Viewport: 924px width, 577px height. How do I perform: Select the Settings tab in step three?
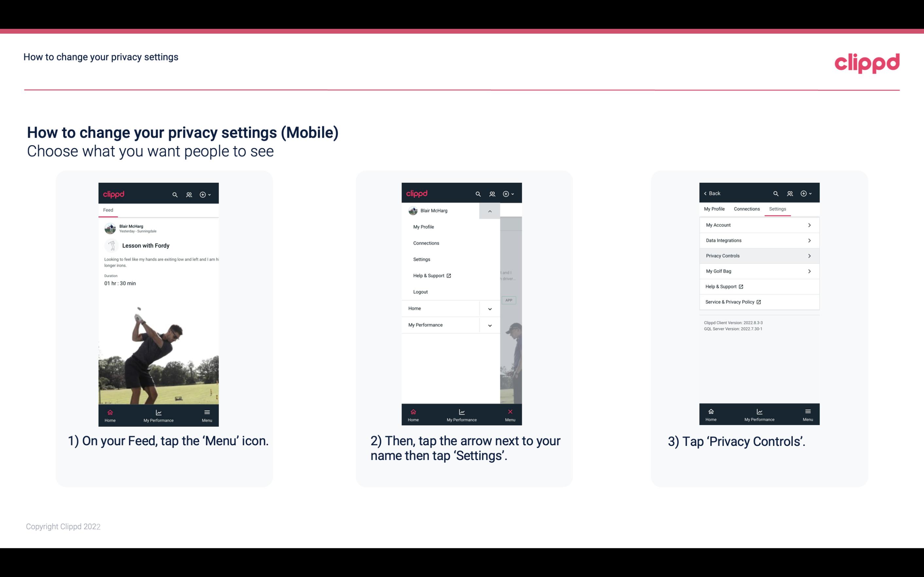pyautogui.click(x=777, y=209)
